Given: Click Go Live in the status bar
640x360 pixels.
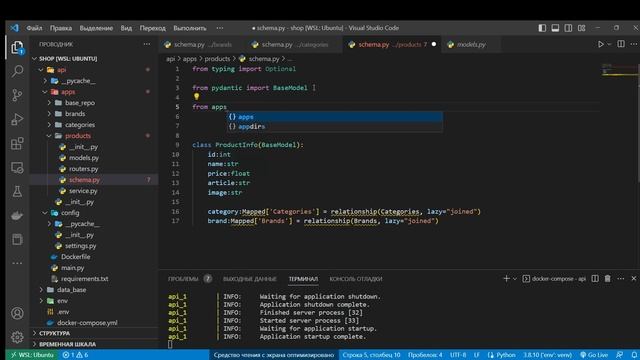Looking at the screenshot, I should pyautogui.click(x=594, y=355).
